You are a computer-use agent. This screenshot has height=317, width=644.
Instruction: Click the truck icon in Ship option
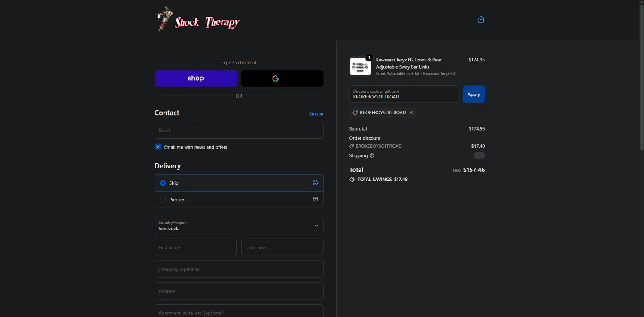click(x=316, y=183)
